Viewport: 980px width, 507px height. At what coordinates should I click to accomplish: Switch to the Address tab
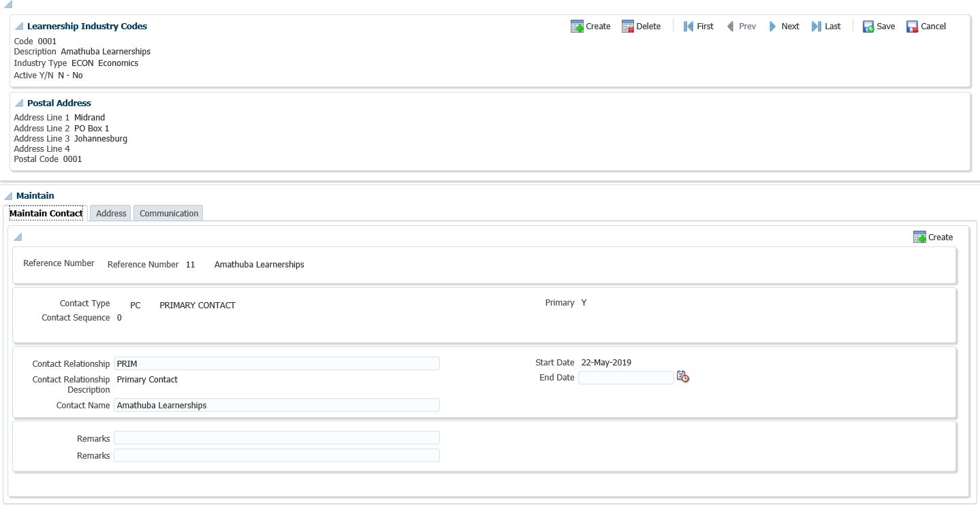click(x=111, y=214)
